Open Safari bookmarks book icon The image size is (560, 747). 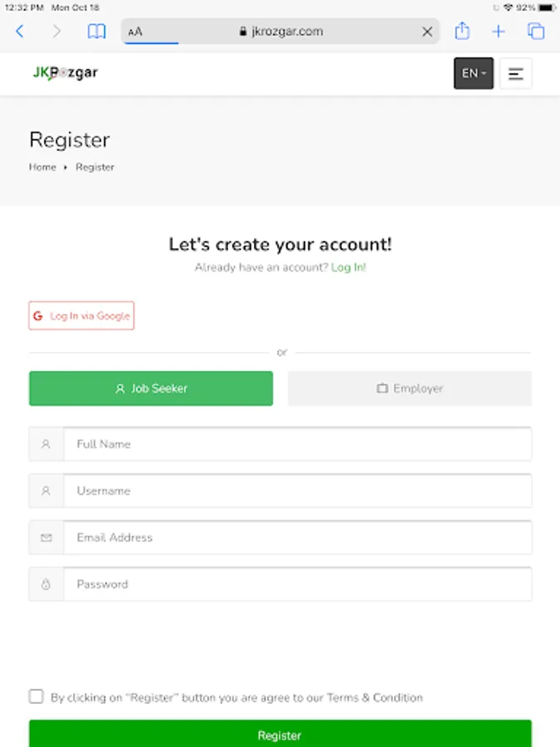click(97, 32)
